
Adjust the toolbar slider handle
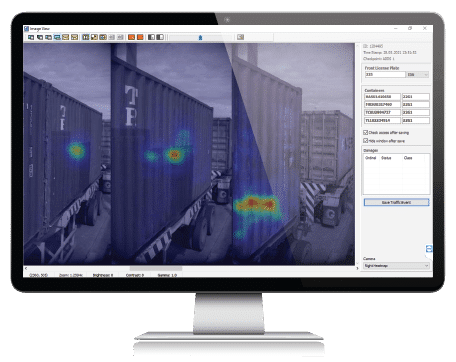coord(200,37)
